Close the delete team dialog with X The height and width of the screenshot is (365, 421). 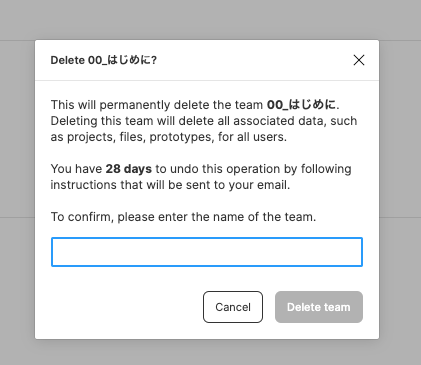click(x=359, y=60)
